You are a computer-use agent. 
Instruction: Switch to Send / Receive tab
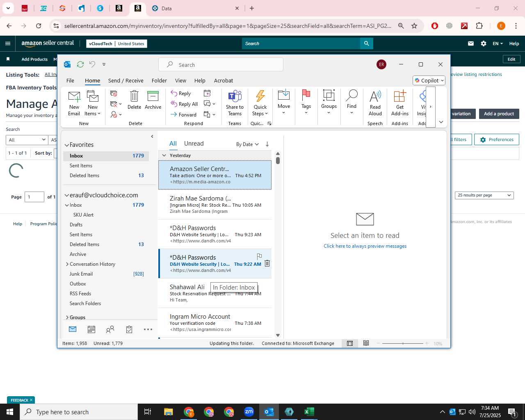coord(126,80)
